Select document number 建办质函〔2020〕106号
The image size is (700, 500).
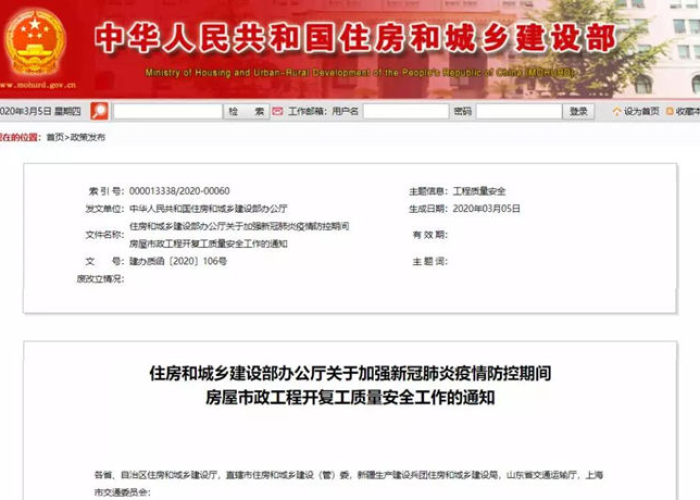coord(178,261)
